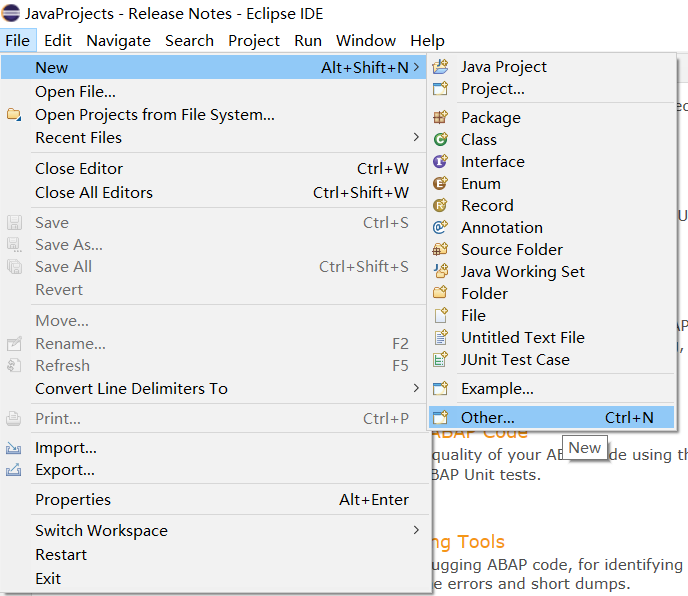Choose Close Editor

pyautogui.click(x=214, y=169)
